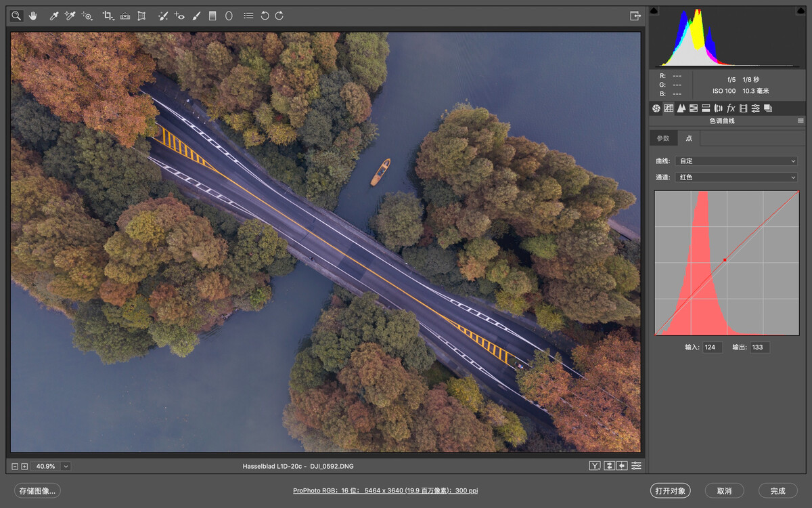Open the zoom level dropdown
The height and width of the screenshot is (508, 812).
coord(66,467)
